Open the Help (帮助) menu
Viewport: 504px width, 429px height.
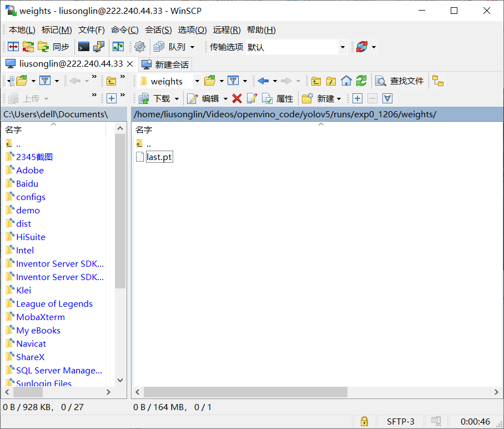click(261, 30)
